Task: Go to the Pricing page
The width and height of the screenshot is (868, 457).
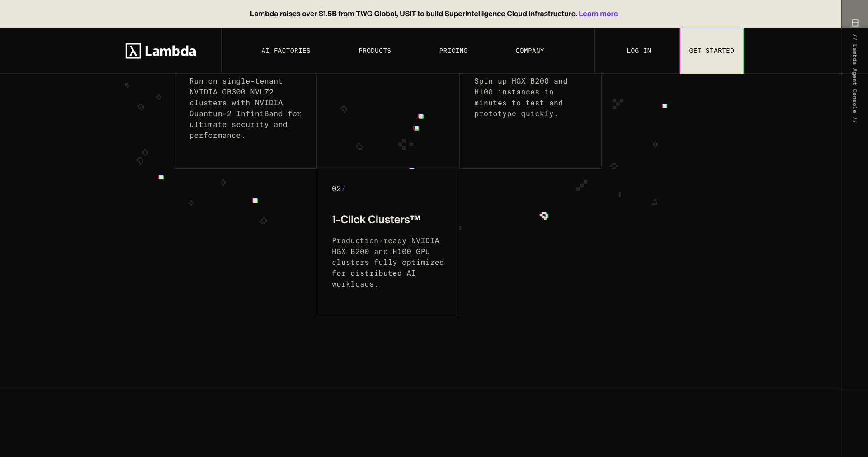Action: 453,51
